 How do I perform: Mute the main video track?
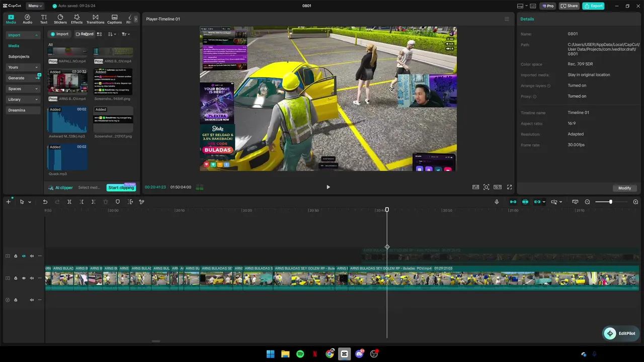click(32, 278)
